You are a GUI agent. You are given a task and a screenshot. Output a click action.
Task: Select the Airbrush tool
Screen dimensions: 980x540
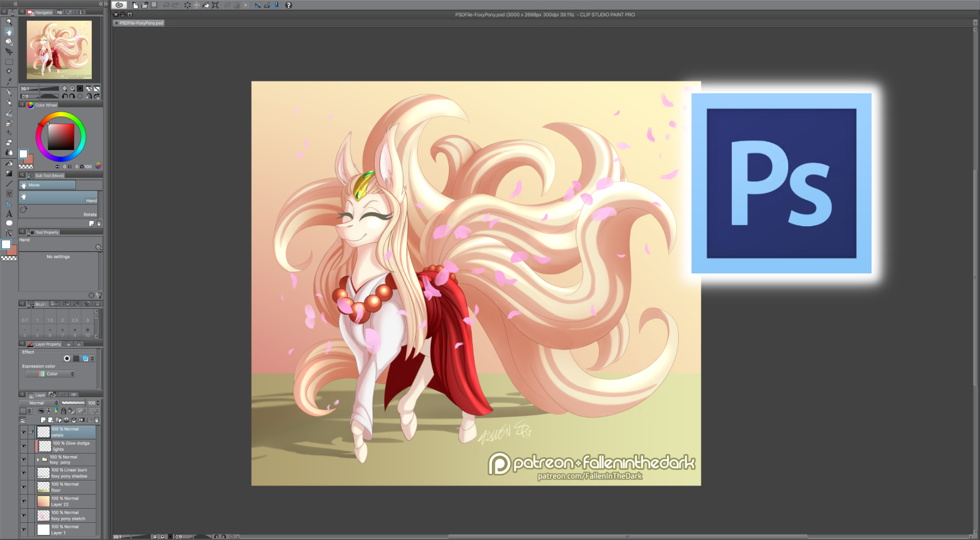point(9,123)
